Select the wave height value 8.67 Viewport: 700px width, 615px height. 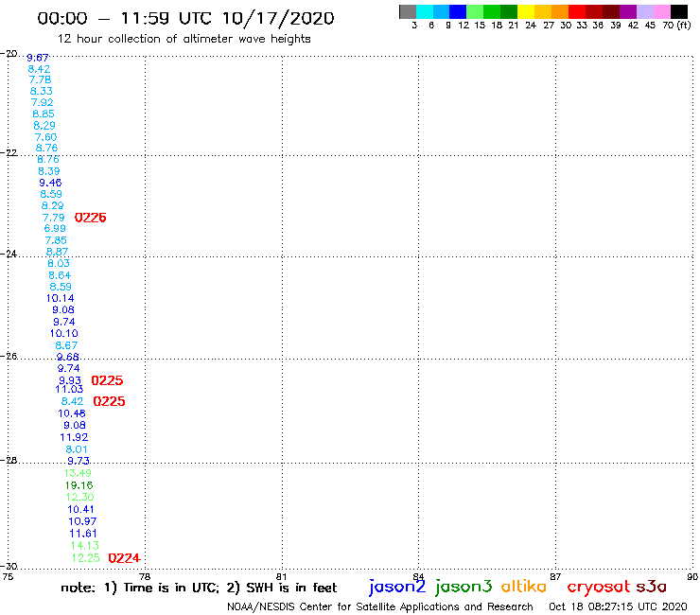click(x=66, y=345)
